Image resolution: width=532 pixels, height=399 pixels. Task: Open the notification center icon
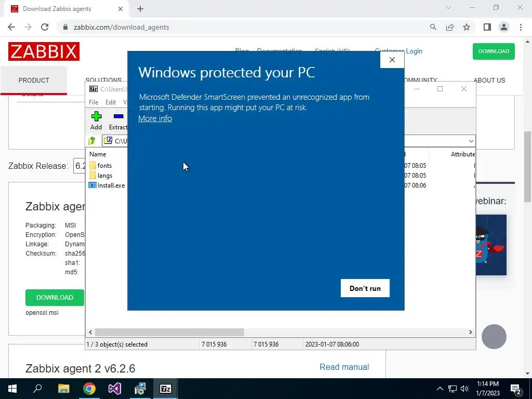(516, 389)
